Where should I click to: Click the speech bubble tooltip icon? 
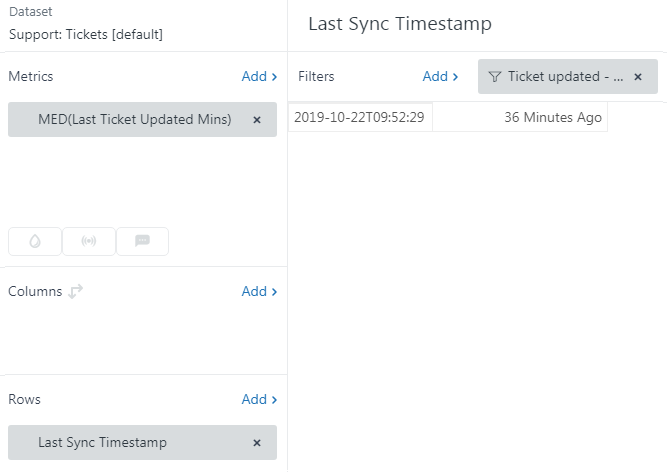pos(142,241)
